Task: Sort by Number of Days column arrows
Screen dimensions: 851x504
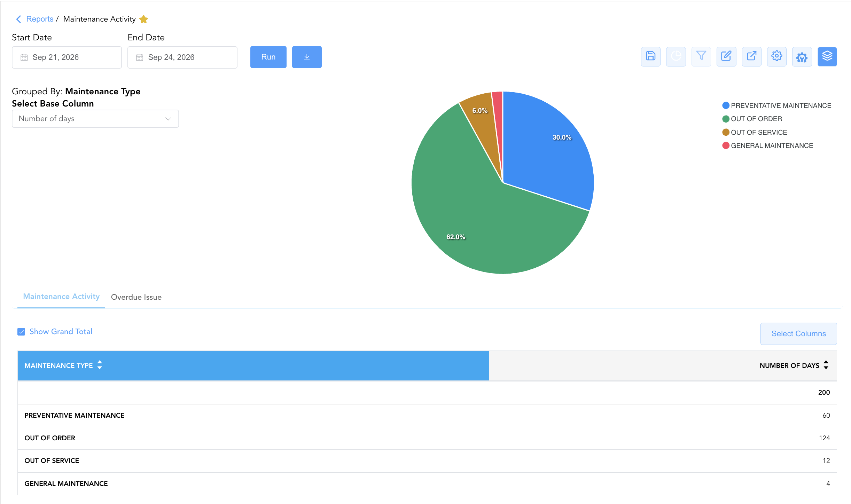Action: coord(826,365)
